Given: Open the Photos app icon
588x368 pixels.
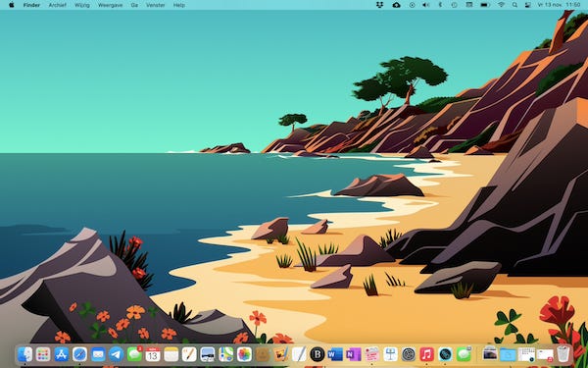Looking at the screenshot, I should pyautogui.click(x=244, y=354).
